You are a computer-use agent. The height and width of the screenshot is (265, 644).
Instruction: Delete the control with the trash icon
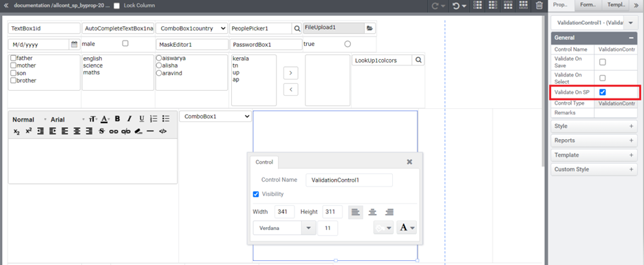click(539, 6)
